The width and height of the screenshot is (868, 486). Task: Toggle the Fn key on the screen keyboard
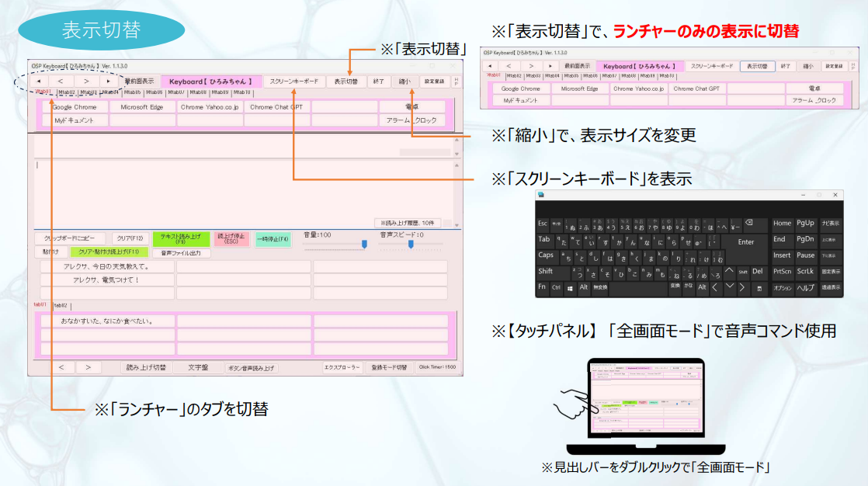coord(542,287)
